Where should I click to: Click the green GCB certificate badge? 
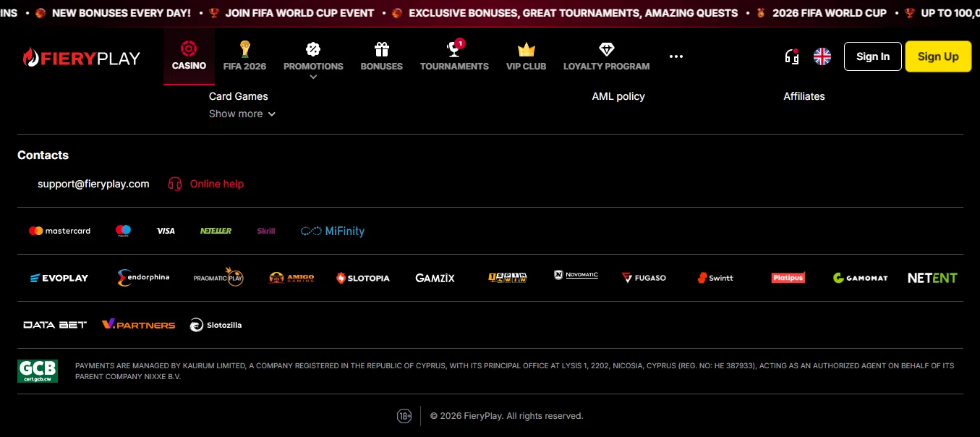click(x=38, y=371)
